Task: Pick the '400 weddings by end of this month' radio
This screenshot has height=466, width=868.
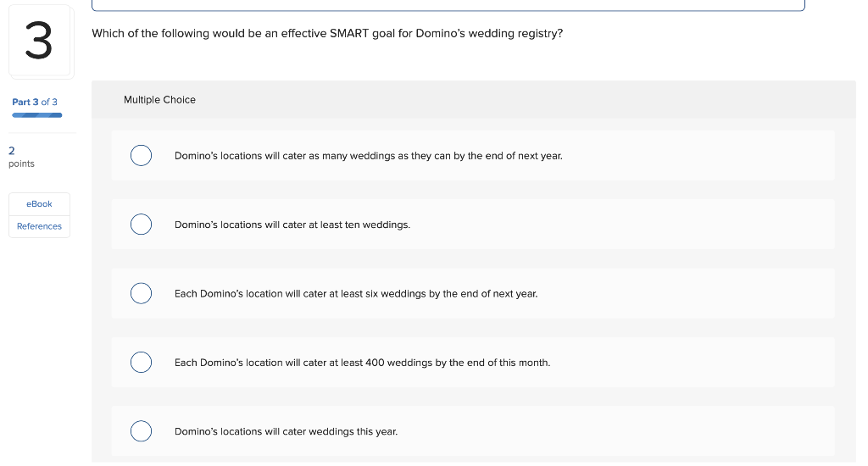Action: [142, 362]
